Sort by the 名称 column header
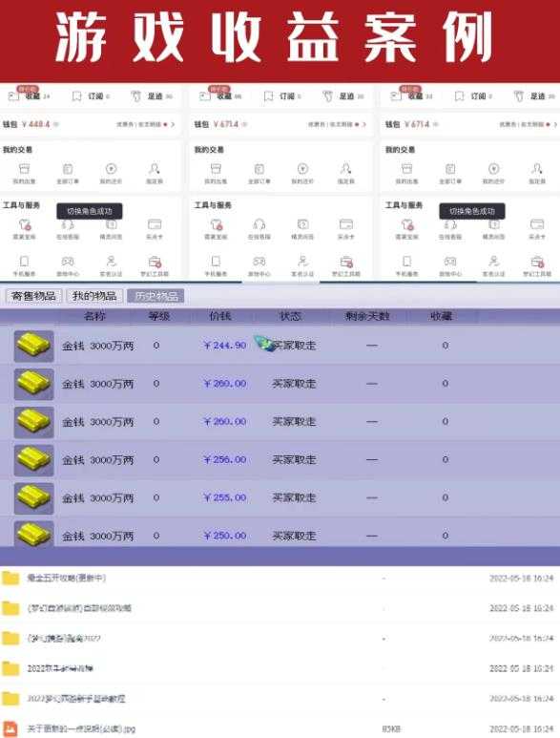Screen dimensions: 560x738 point(94,316)
